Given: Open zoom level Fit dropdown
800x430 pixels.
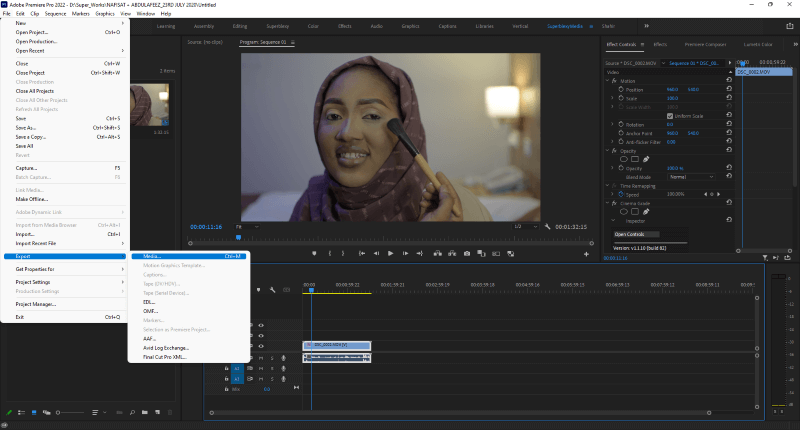Looking at the screenshot, I should (247, 226).
